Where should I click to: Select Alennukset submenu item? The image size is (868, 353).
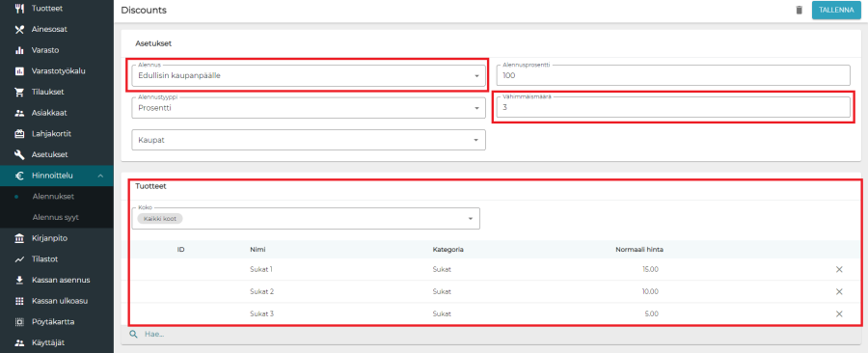click(53, 197)
